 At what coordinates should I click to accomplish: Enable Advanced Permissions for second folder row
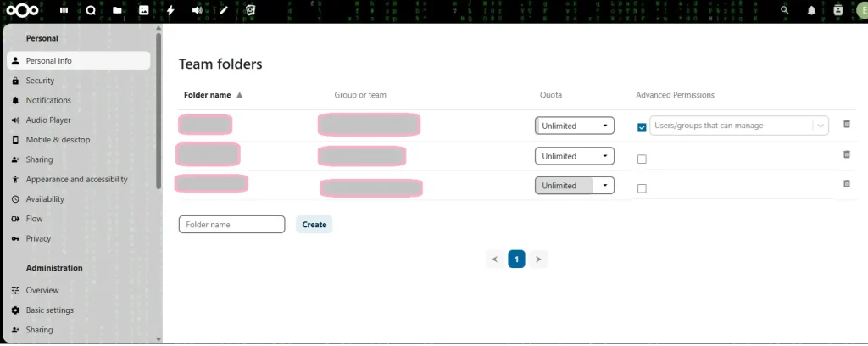point(642,159)
